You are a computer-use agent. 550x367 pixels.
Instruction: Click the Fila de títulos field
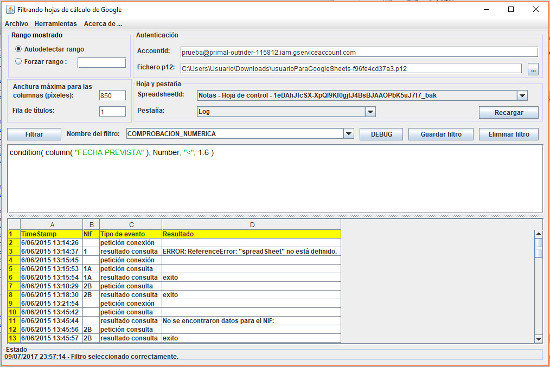point(112,112)
